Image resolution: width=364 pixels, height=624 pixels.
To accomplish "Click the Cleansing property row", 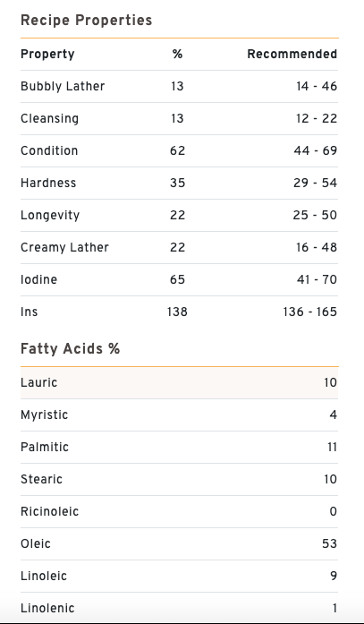I will pyautogui.click(x=179, y=118).
